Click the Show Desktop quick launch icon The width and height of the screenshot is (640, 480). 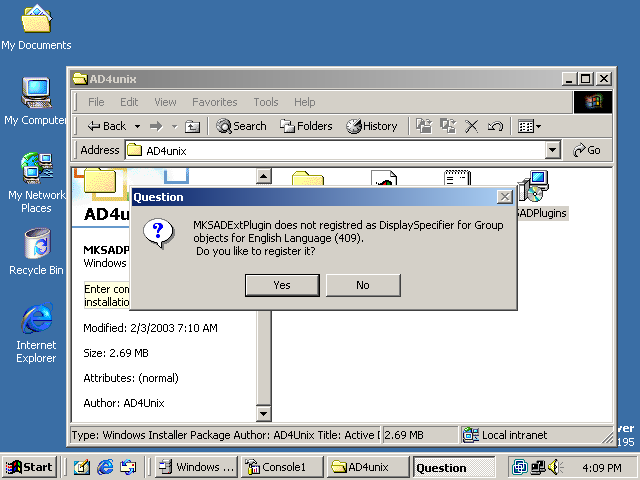point(82,467)
